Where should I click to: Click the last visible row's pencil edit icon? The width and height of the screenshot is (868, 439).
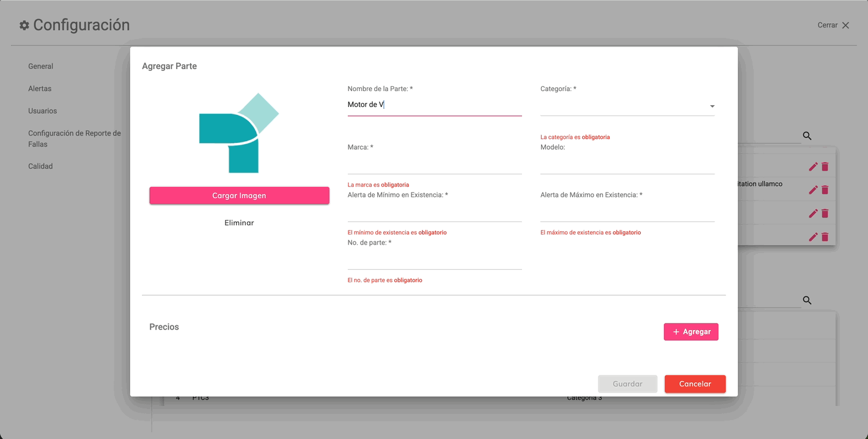click(813, 237)
